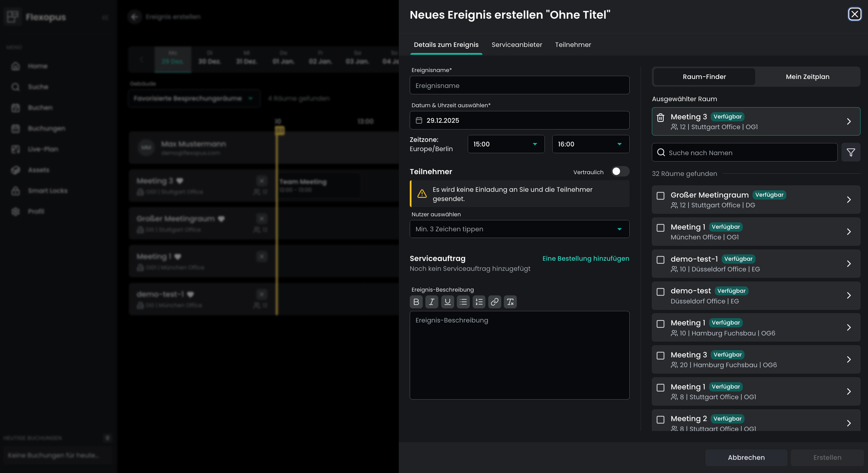Open the 16:00 end time dropdown

coord(590,144)
